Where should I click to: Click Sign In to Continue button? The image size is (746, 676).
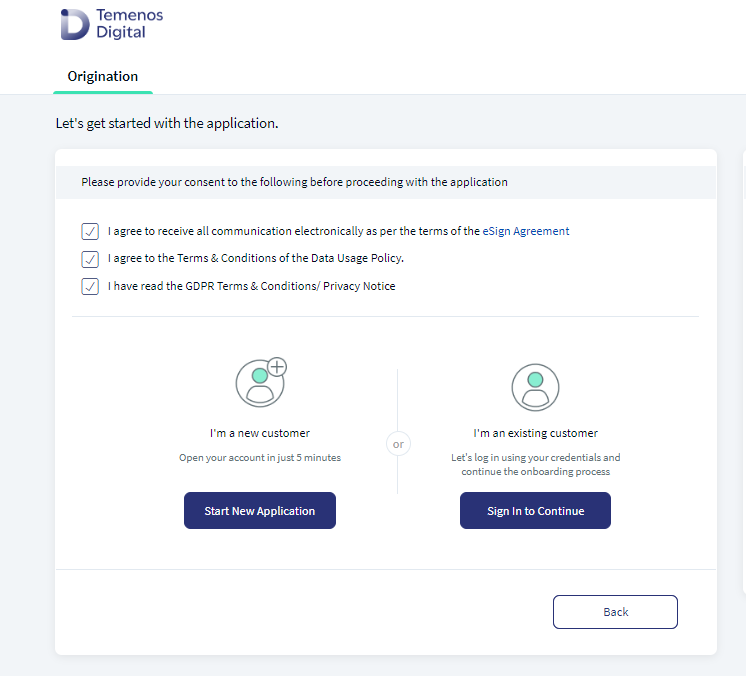click(x=535, y=510)
